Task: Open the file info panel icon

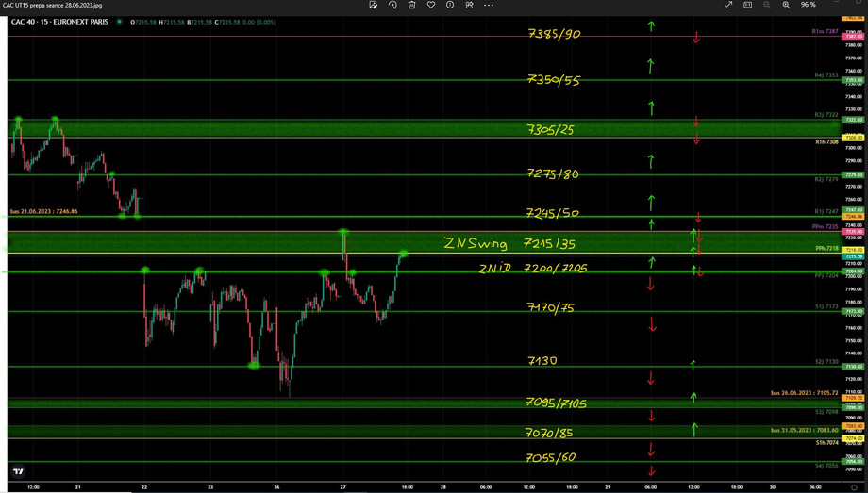Action: (450, 6)
